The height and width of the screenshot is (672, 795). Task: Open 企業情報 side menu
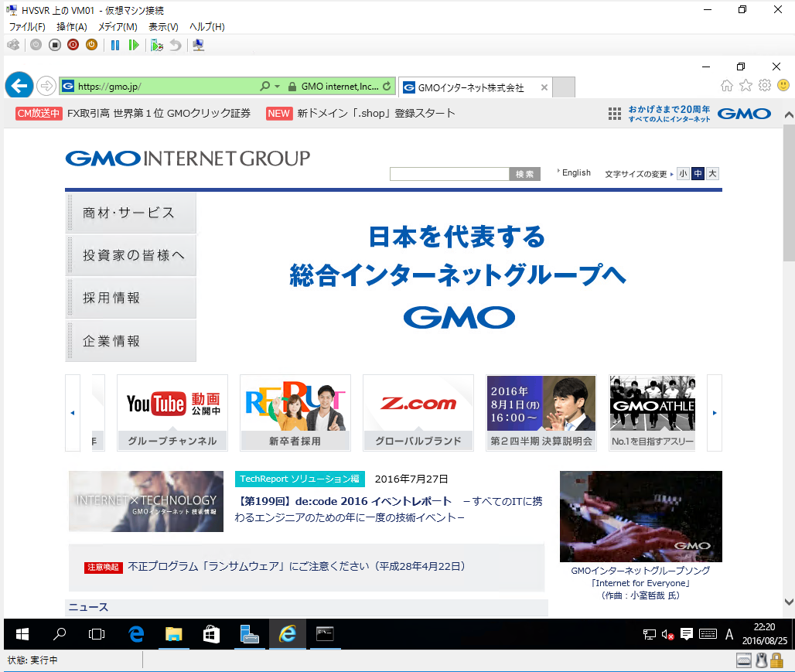[x=131, y=341]
